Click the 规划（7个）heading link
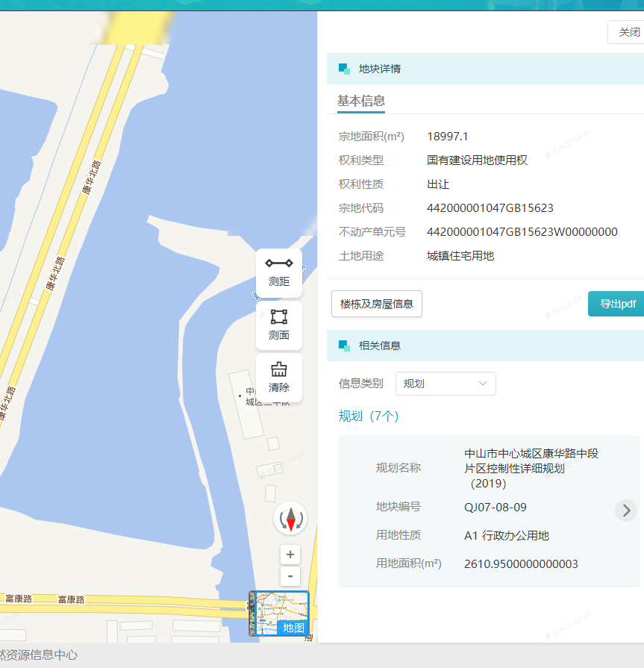 369,416
